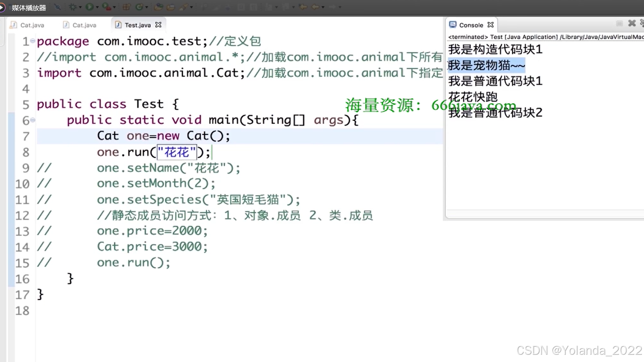This screenshot has height=362, width=644.
Task: Switch to the second Cat.java tab
Action: point(80,25)
